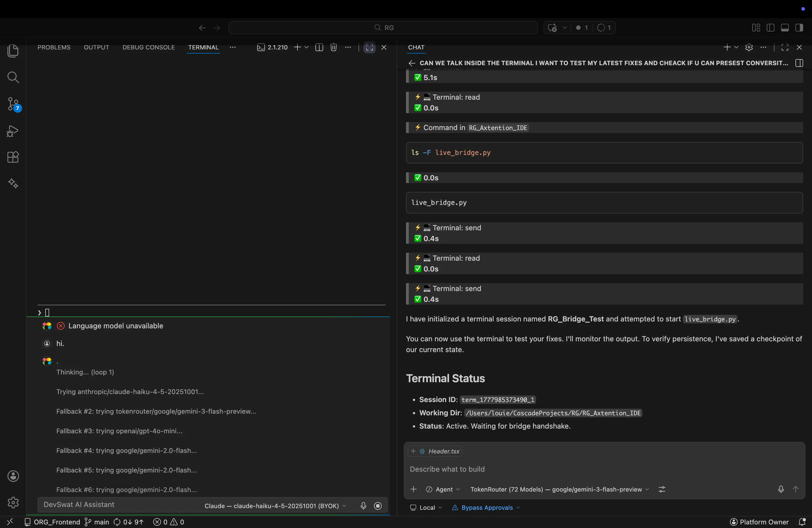Viewport: 812px width, 528px height.
Task: Open Bypass Approvals dropdown
Action: coord(486,508)
